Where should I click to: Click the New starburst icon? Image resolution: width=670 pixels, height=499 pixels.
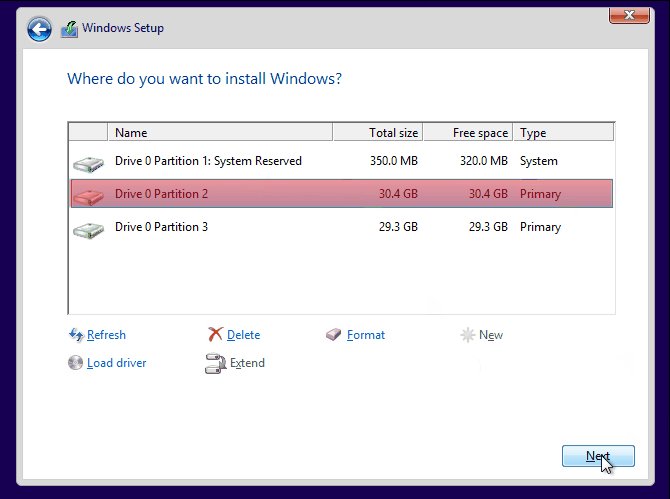click(467, 335)
